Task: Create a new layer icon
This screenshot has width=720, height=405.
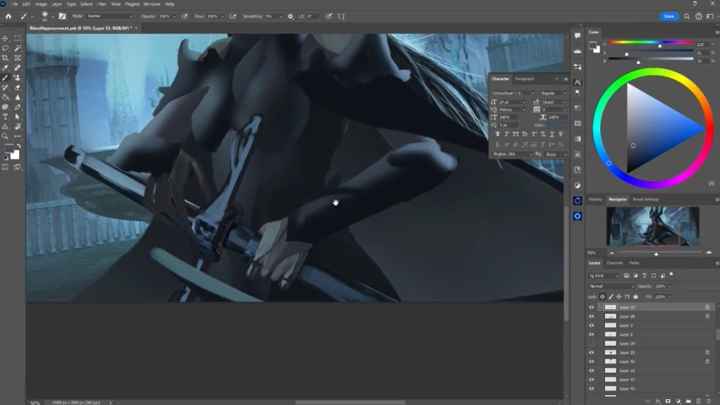Action: (698, 401)
